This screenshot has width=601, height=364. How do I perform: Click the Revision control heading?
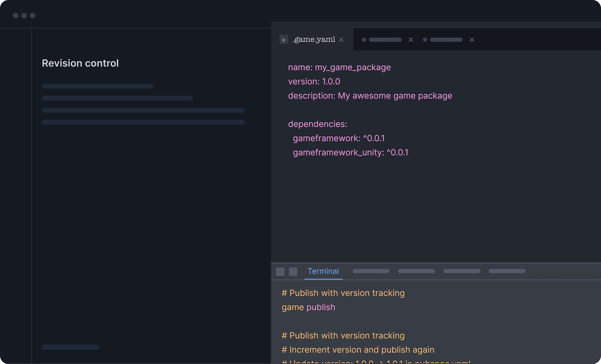tap(80, 63)
